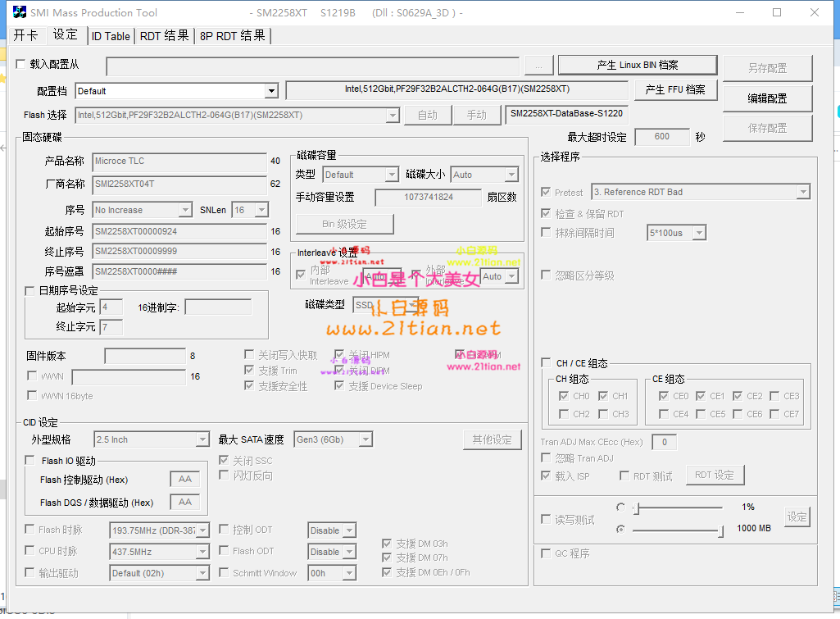Expand the 输出驱动 Default (02h) dropdown
The width and height of the screenshot is (840, 619).
202,573
